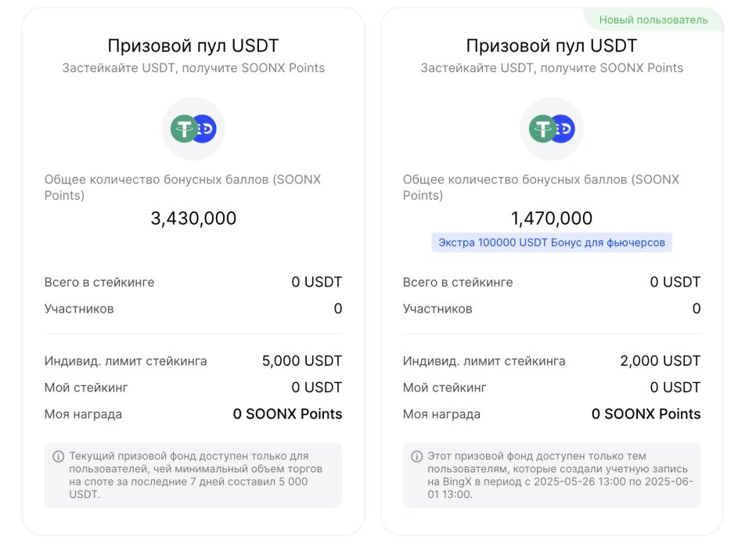Select the right 'Призовой пул USDT' title
The height and width of the screenshot is (549, 756).
[552, 46]
